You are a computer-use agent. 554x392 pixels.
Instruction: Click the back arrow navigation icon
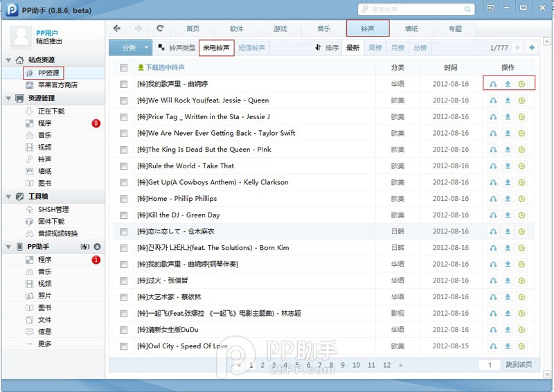click(x=116, y=28)
